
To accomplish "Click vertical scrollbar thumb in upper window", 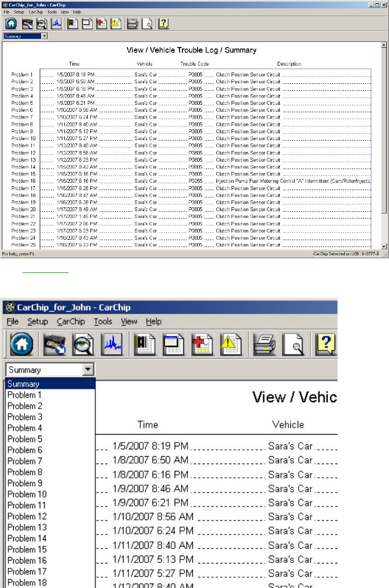I will point(385,131).
